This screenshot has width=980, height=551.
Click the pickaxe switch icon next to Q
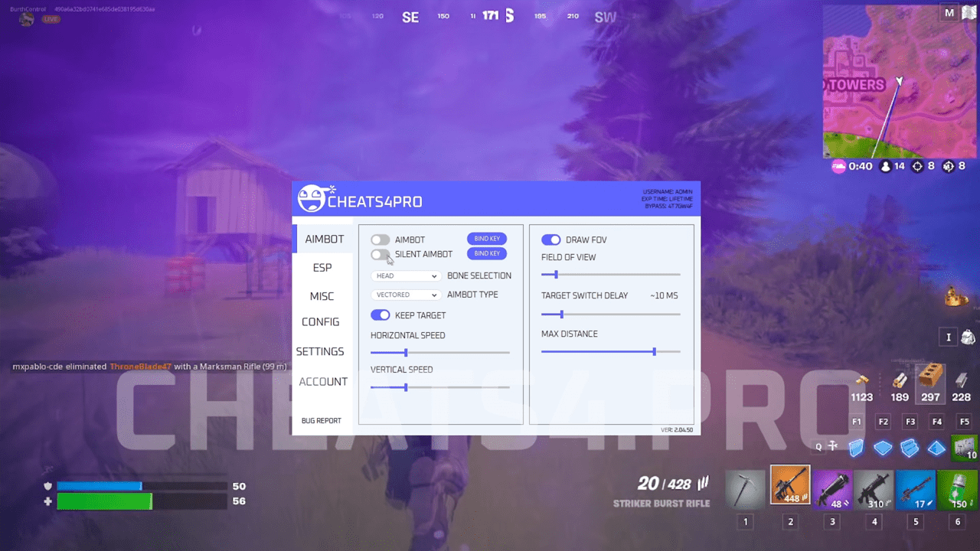coord(833,446)
